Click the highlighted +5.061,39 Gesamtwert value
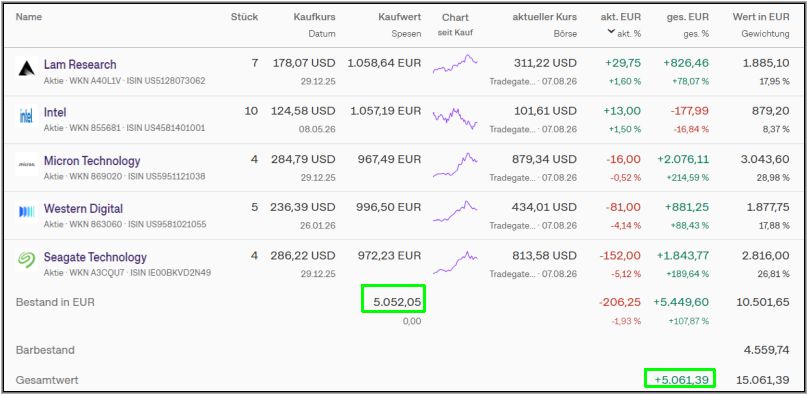Screen dimensions: 808x395 click(x=680, y=380)
